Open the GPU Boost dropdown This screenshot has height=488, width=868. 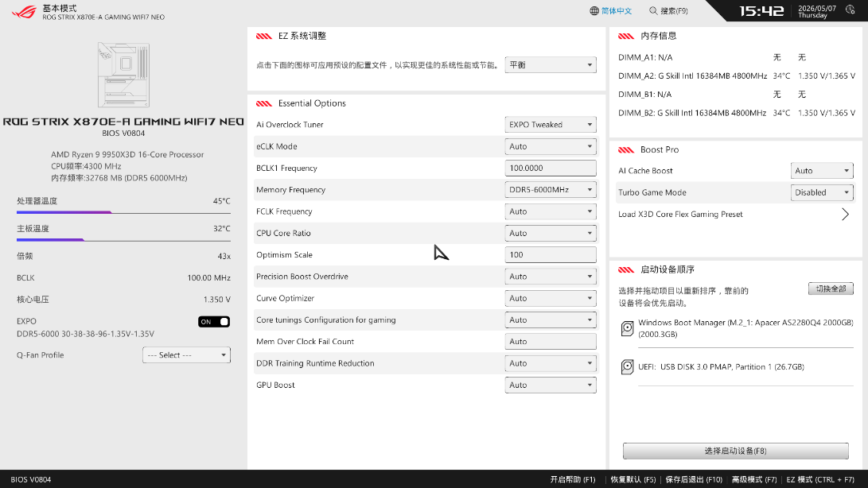pyautogui.click(x=551, y=385)
